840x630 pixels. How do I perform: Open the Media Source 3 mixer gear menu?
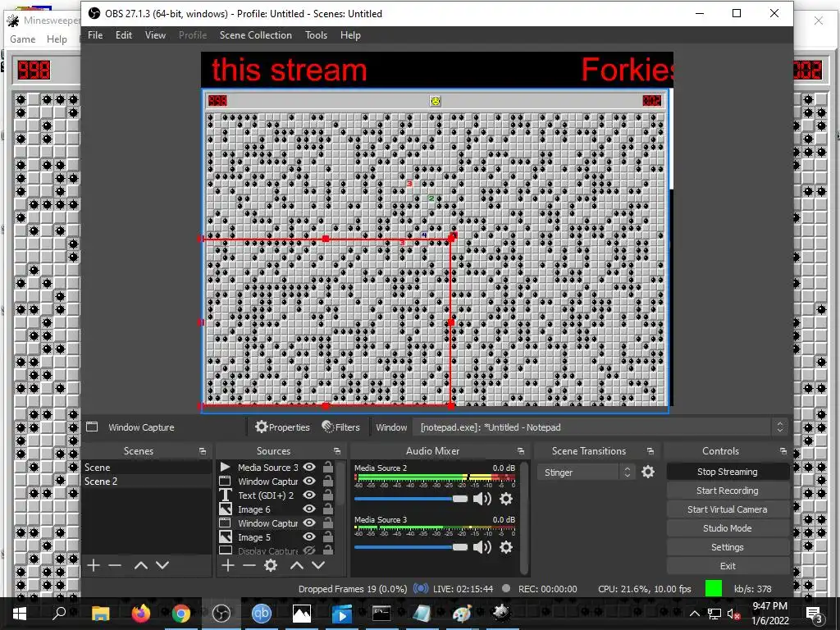(x=505, y=547)
